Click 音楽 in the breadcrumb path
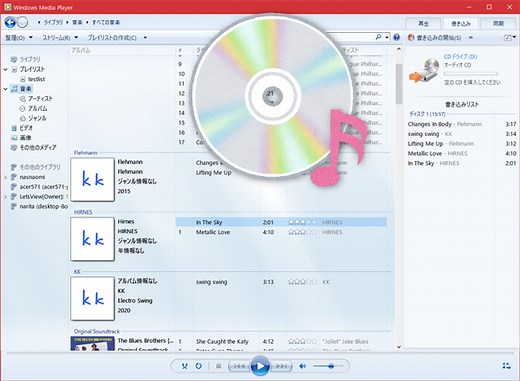The height and width of the screenshot is (381, 520). click(77, 22)
